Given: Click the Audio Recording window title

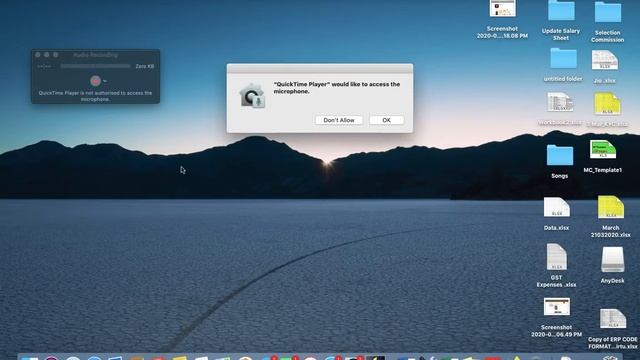Looking at the screenshot, I should [96, 55].
